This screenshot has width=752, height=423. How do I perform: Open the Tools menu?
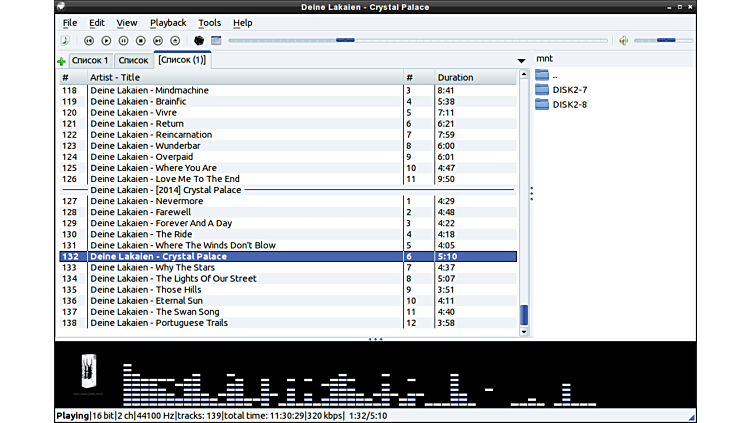click(209, 22)
